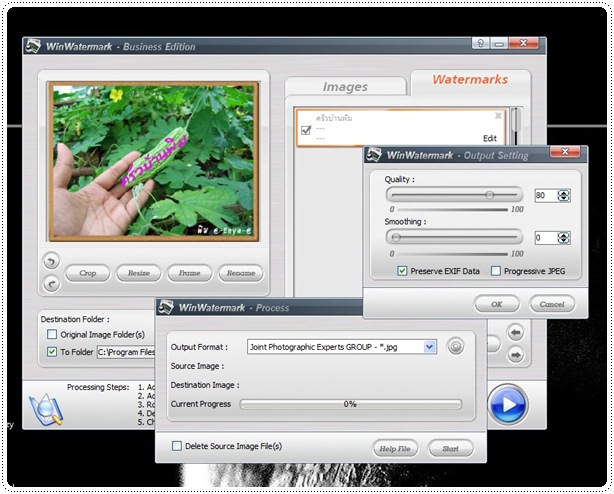614x494 pixels.
Task: Select the Watermarks tab
Action: click(x=470, y=79)
